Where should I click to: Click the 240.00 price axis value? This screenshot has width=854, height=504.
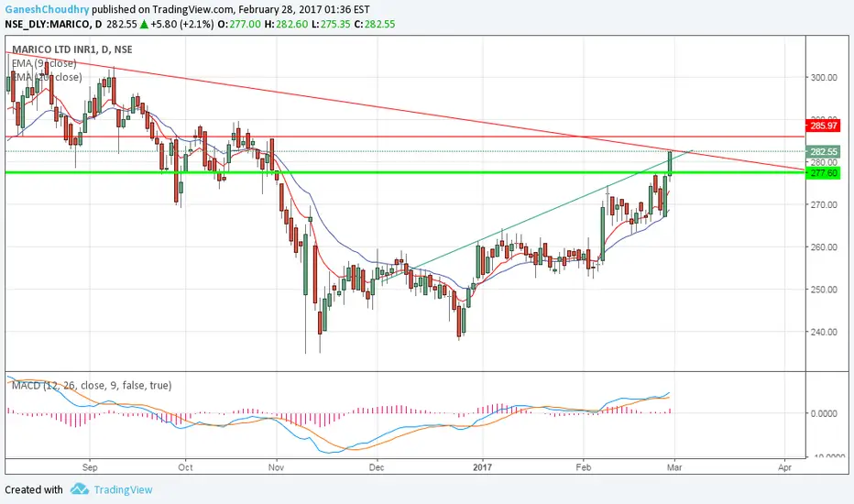click(x=824, y=332)
